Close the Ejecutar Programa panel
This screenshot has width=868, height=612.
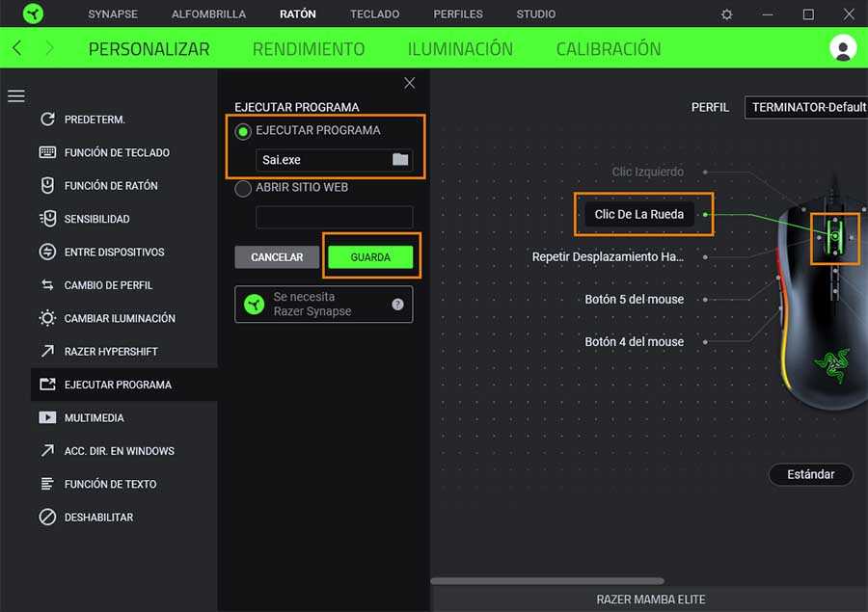pyautogui.click(x=410, y=84)
